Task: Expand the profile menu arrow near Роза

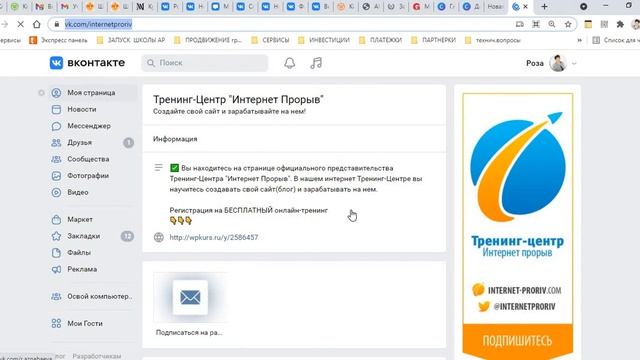Action: point(574,64)
